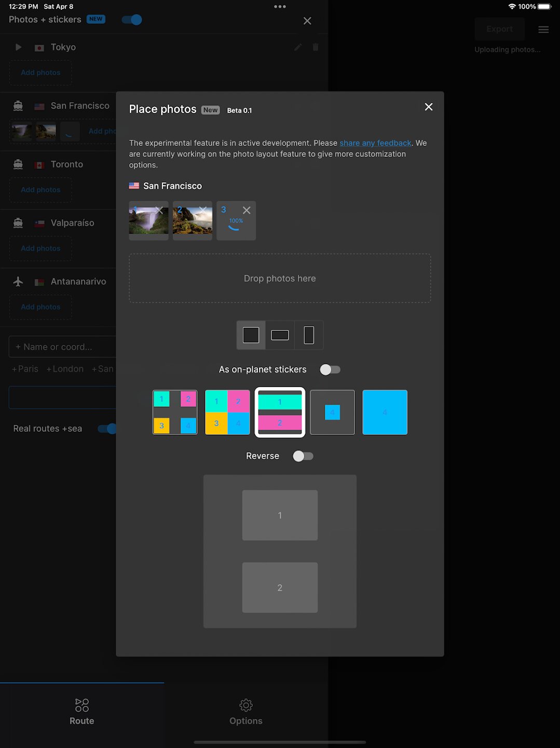Screen dimensions: 560x748
Task: Choose the full-frame single-photo layout
Action: (385, 412)
